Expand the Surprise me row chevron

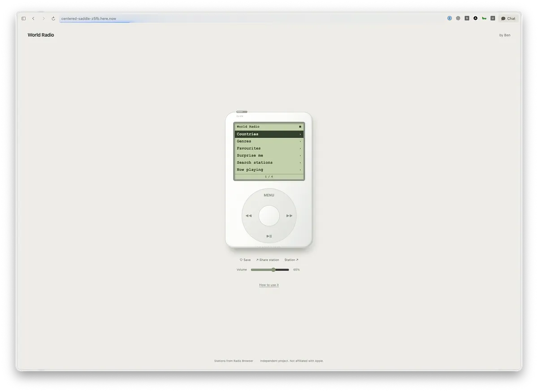[x=300, y=156]
